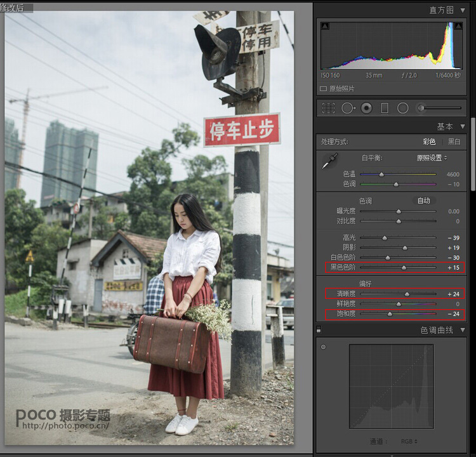Click the right panel vertical scrollbar
476x457 pixels.
pyautogui.click(x=473, y=154)
